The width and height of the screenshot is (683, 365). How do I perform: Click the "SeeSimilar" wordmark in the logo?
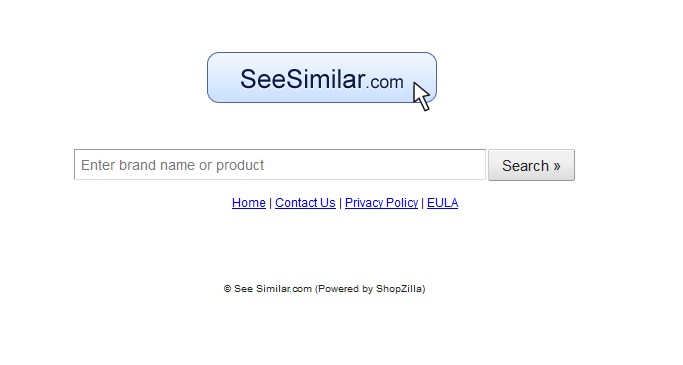(x=303, y=79)
